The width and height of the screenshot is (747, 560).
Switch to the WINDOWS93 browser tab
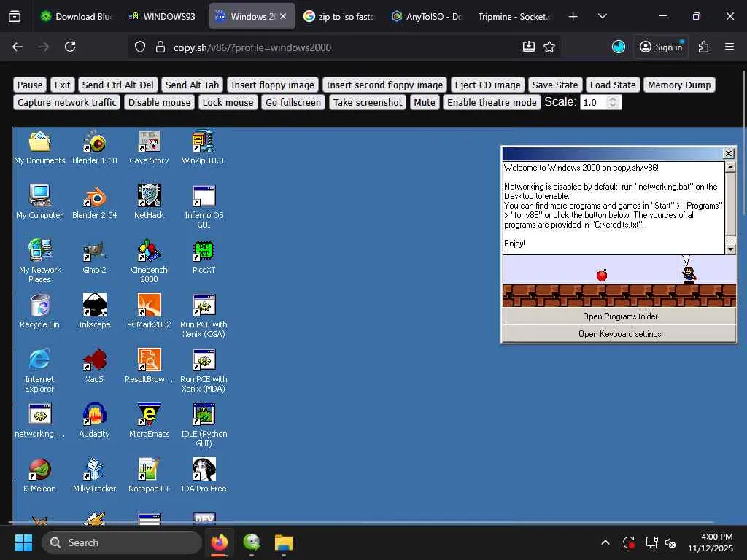tap(162, 16)
